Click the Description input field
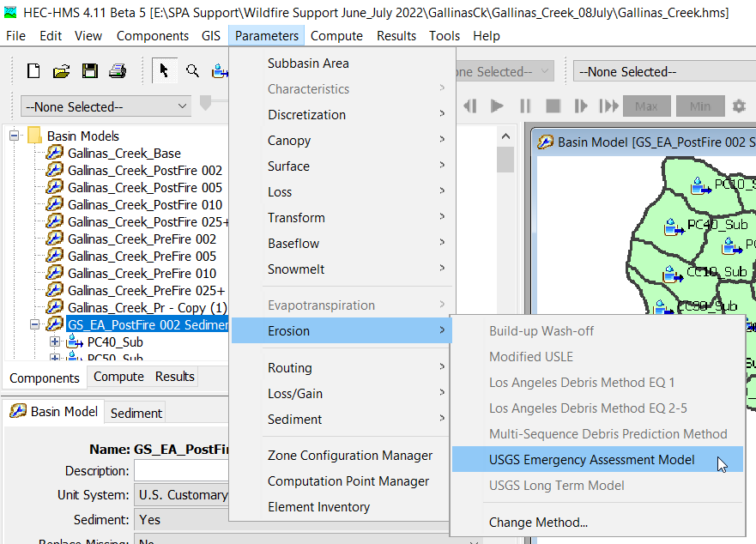The width and height of the screenshot is (756, 544). coord(181,471)
